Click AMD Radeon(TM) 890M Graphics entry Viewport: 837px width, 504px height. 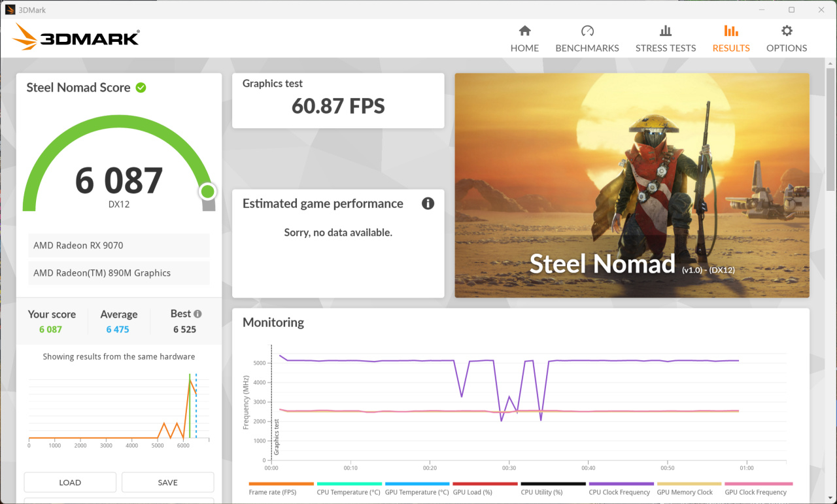click(119, 273)
